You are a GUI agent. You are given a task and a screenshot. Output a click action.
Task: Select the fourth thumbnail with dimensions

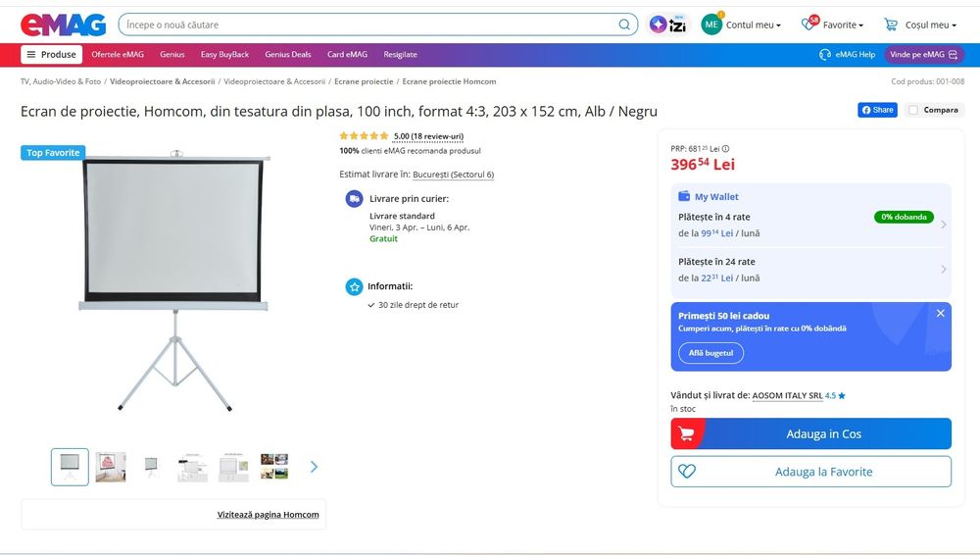192,467
